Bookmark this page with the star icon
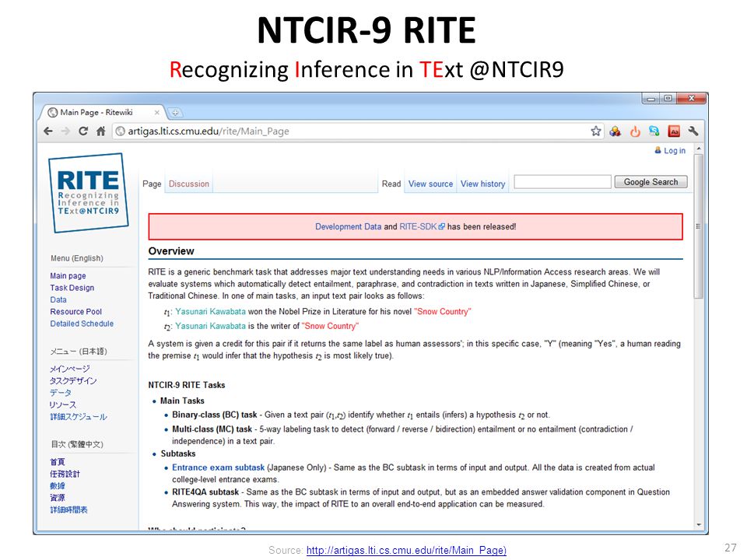 pos(595,131)
